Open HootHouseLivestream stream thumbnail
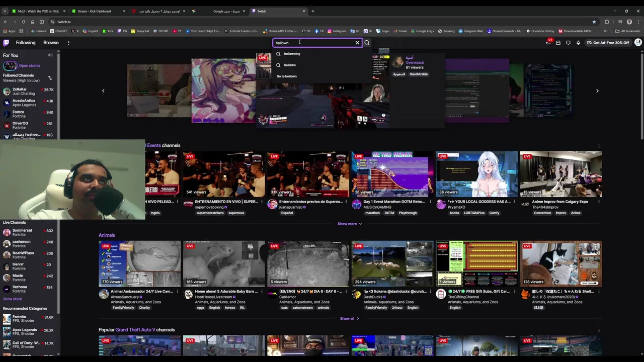Screen dimensions: 644x362 point(224,263)
